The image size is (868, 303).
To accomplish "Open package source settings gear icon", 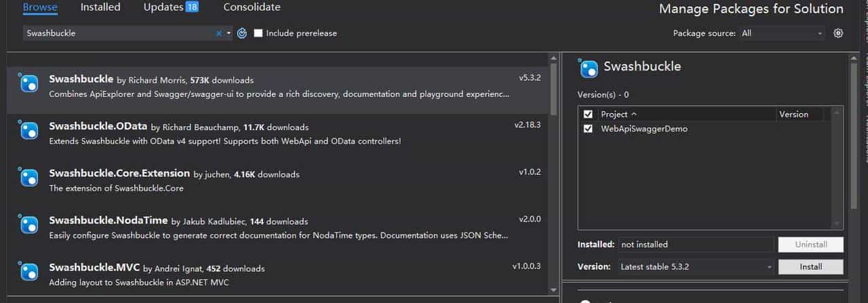I will click(838, 33).
